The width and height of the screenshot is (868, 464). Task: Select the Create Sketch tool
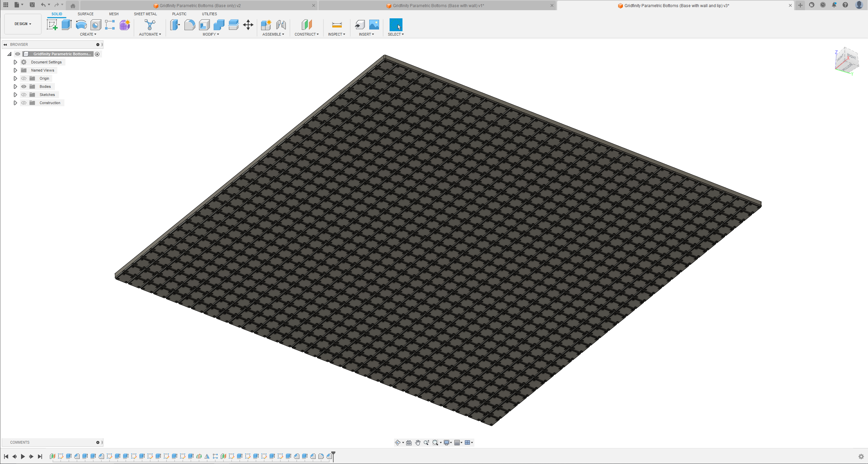coord(52,25)
